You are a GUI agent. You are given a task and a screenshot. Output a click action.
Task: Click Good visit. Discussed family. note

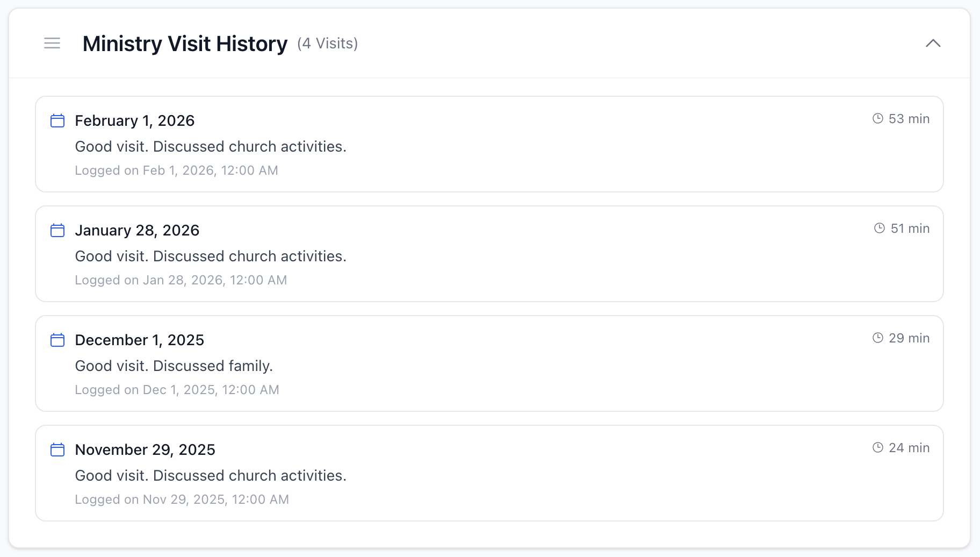(174, 366)
